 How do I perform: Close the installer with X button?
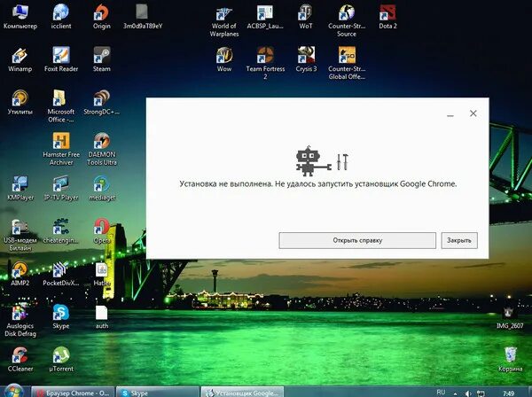(x=473, y=113)
